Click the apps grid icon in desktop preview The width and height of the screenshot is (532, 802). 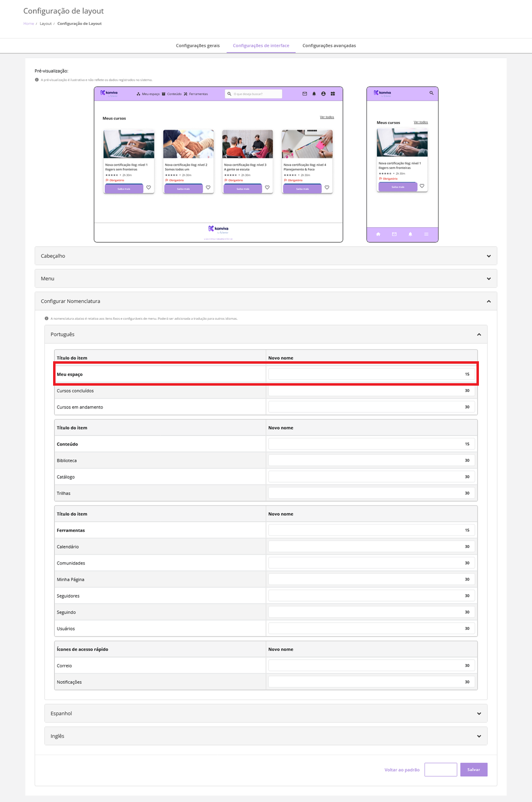tap(333, 94)
